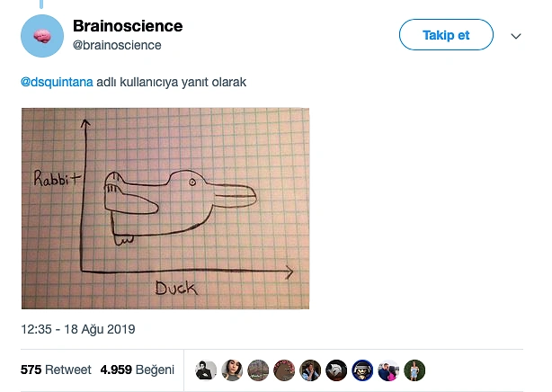
Task: Select the black avatar with white emblem
Action: point(336,370)
